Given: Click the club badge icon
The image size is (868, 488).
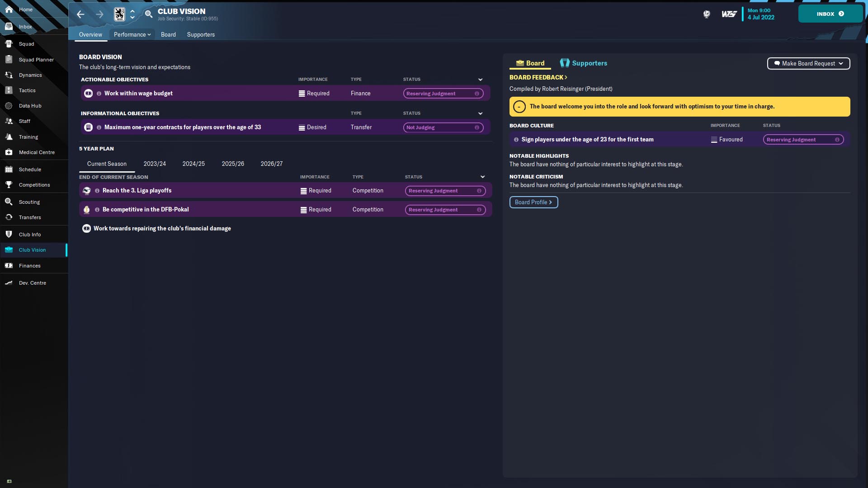Looking at the screenshot, I should pos(119,14).
